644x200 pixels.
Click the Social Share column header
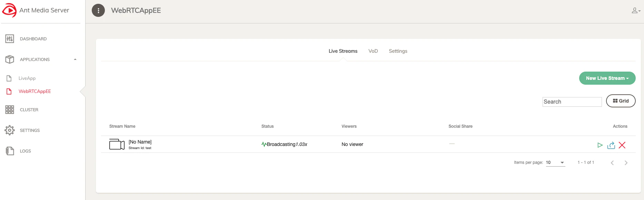[460, 126]
